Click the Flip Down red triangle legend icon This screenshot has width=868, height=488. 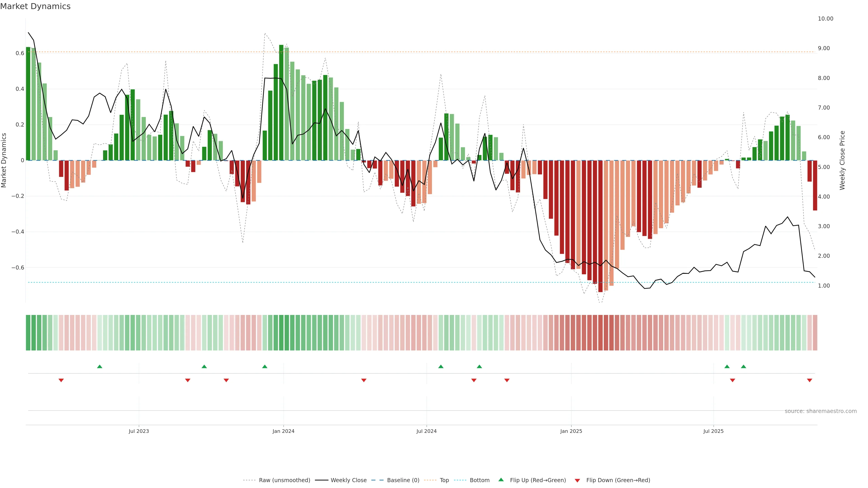[x=577, y=480]
